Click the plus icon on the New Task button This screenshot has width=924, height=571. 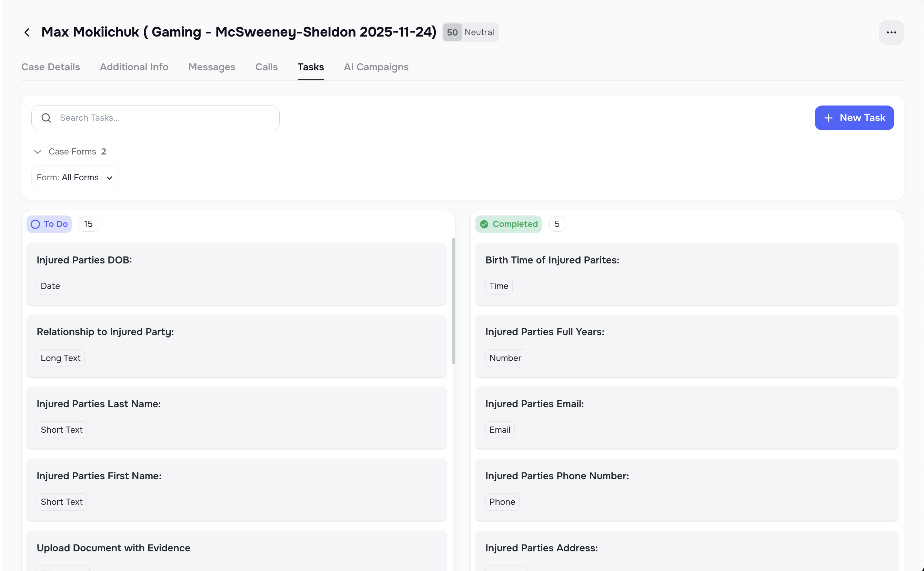pyautogui.click(x=828, y=118)
